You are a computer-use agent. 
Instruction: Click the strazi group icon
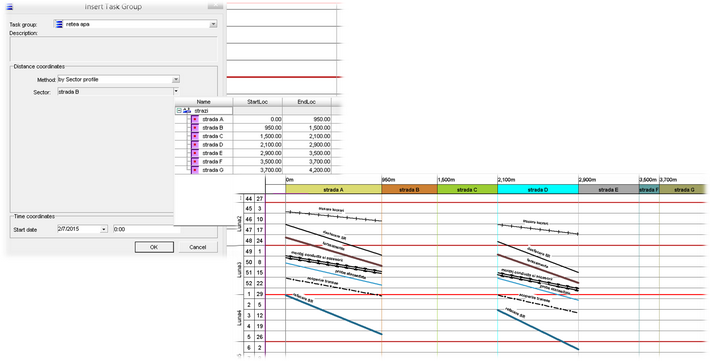[187, 111]
